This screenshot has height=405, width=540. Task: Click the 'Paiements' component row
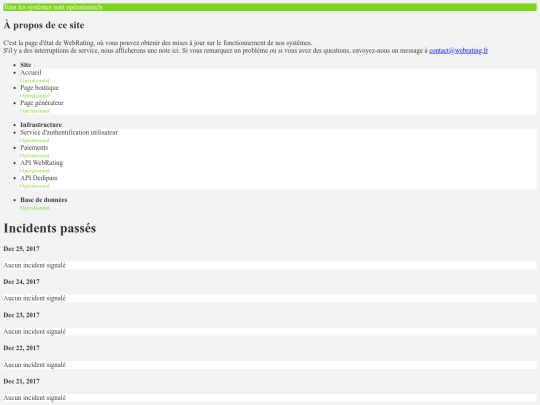[x=278, y=151]
